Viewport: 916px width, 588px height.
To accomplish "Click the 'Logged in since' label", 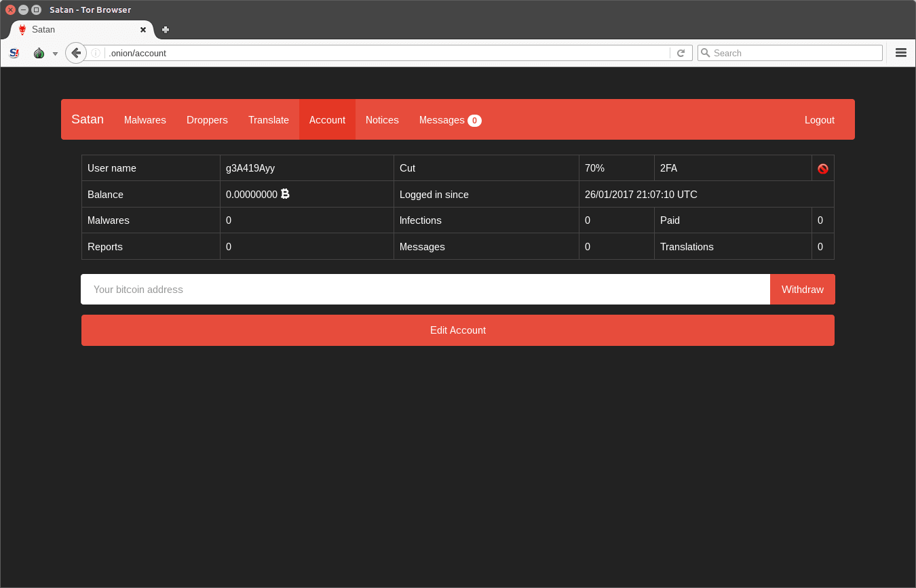I will point(434,195).
